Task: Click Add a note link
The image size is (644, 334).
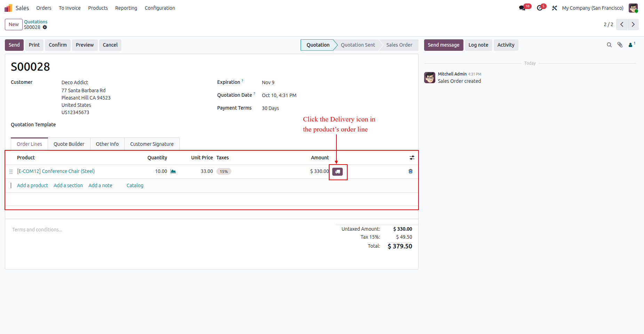Action: 100,185
